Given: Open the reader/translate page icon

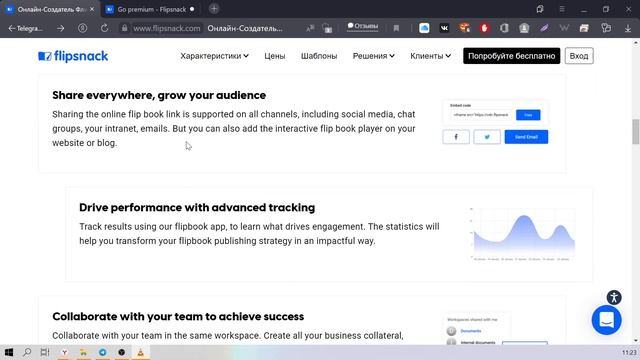Looking at the screenshot, I should point(310,28).
